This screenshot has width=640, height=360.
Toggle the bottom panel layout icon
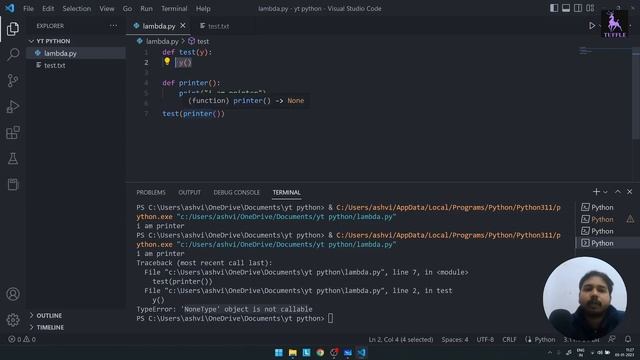point(566,8)
